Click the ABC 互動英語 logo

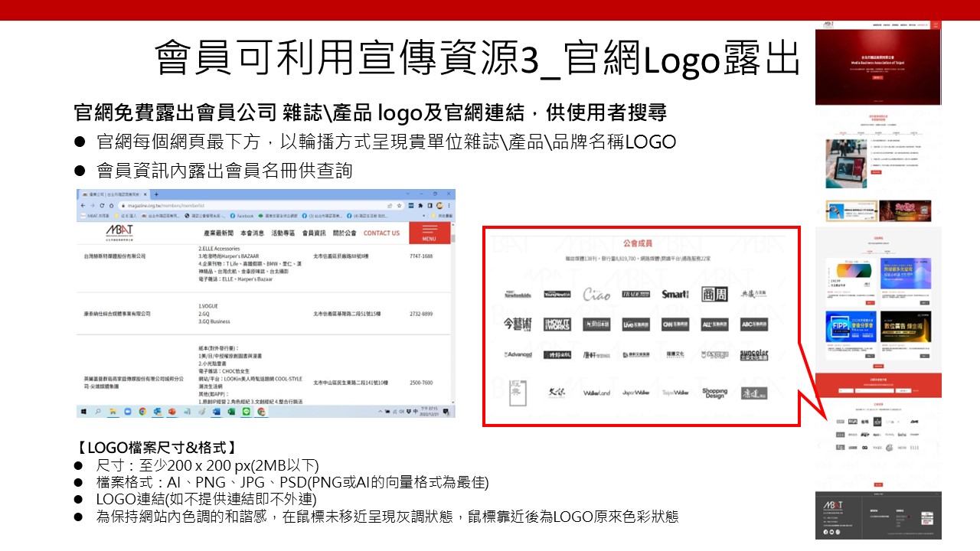pyautogui.click(x=754, y=324)
